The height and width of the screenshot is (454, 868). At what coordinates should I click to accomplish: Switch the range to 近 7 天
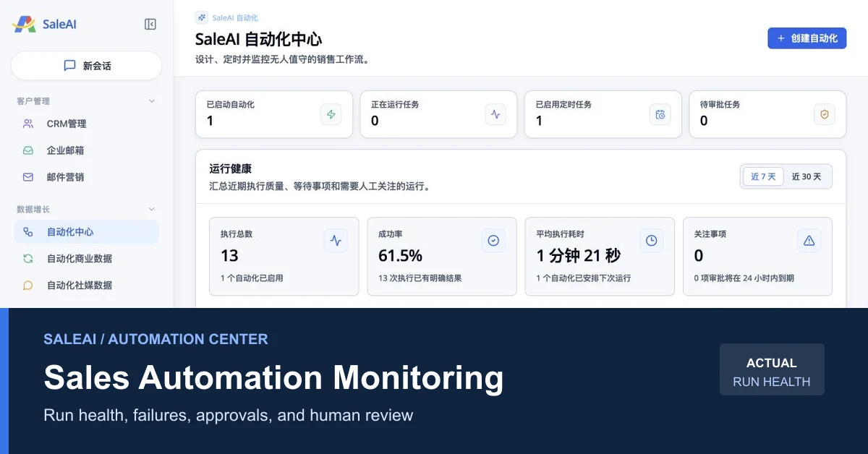(x=763, y=176)
